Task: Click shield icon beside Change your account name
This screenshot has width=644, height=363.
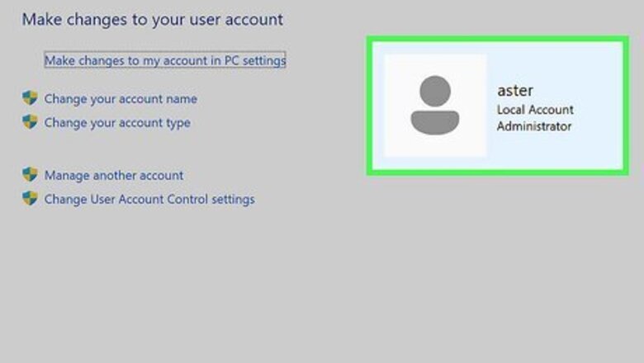Action: coord(30,98)
